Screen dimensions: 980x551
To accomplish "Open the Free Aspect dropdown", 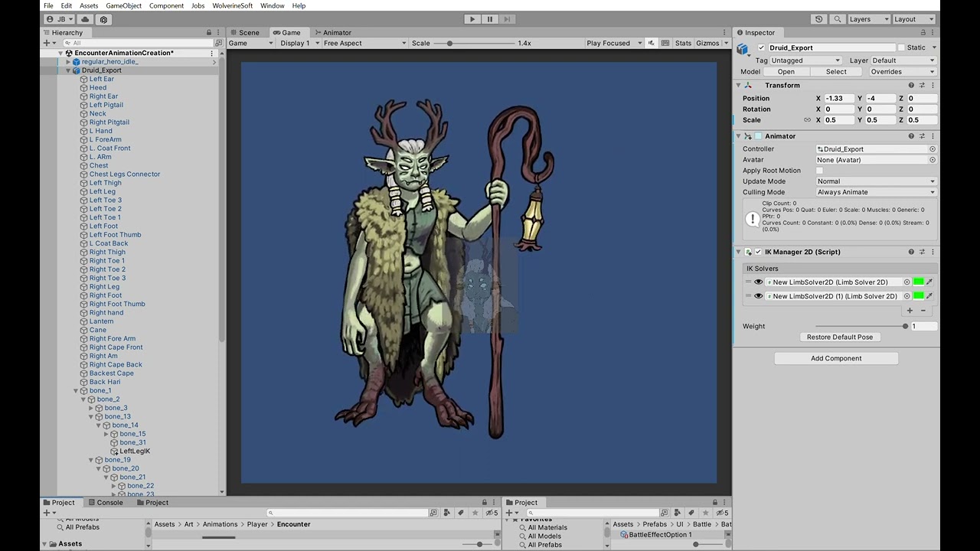I will click(x=364, y=43).
